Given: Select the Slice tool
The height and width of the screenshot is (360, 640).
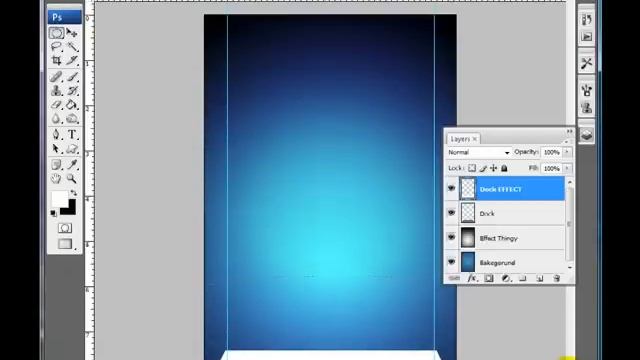Looking at the screenshot, I should click(72, 60).
